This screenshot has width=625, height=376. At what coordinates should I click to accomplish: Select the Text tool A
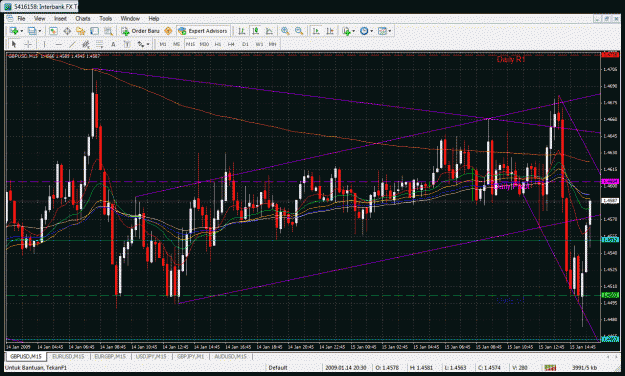113,44
